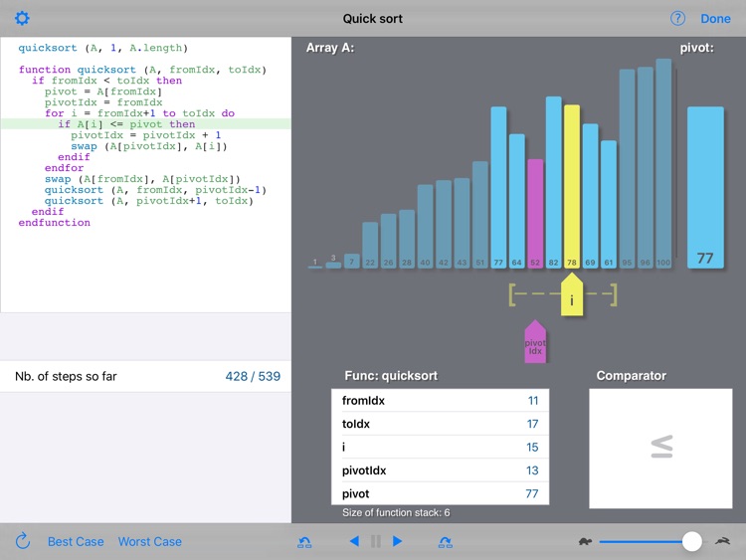The height and width of the screenshot is (560, 746).
Task: Click the toIdx variable row
Action: pyautogui.click(x=440, y=424)
